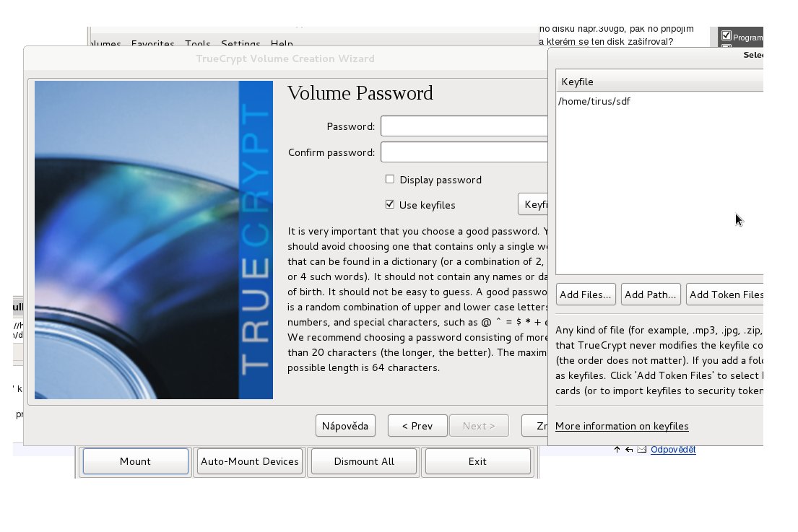Click the reply arrow icon near Odpovědět
Screen dimensions: 798x532
[x=629, y=449]
